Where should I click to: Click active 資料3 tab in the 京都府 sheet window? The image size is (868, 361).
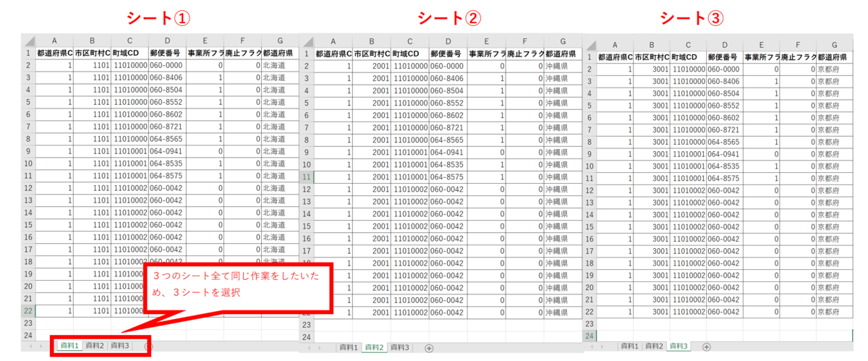680,347
